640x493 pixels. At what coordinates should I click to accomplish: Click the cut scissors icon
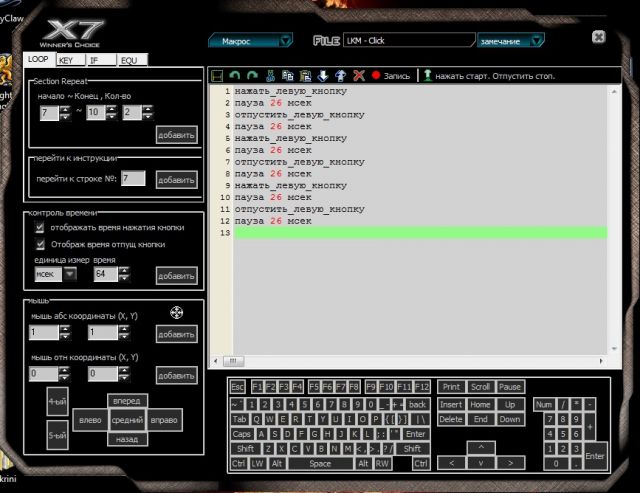point(270,75)
